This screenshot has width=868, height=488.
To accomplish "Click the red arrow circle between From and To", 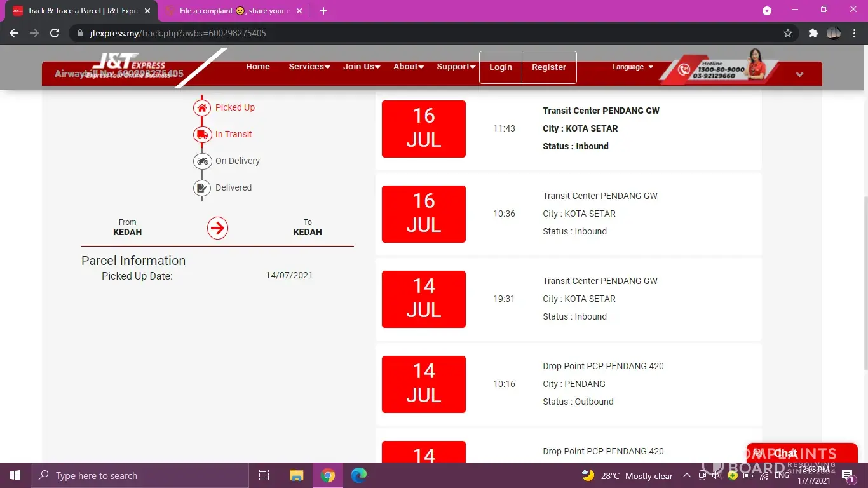I will coord(217,228).
